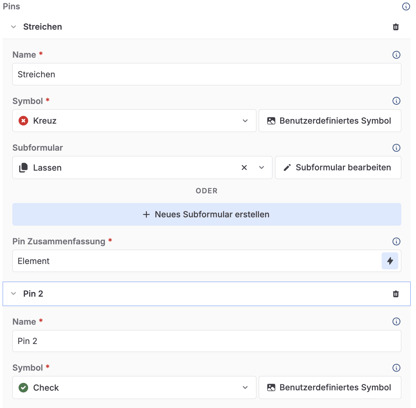Image resolution: width=416 pixels, height=408 pixels.
Task: Focus the Streichen name input field
Action: tap(207, 74)
